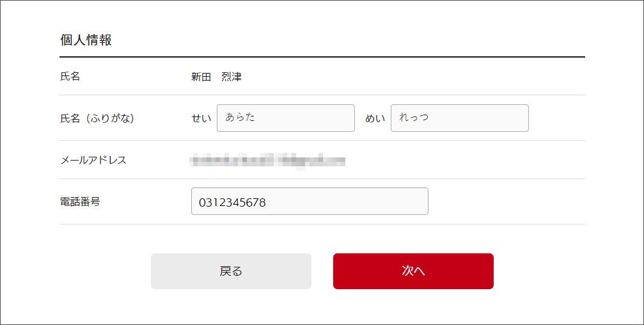Click the めい label text
644x325 pixels.
[375, 118]
